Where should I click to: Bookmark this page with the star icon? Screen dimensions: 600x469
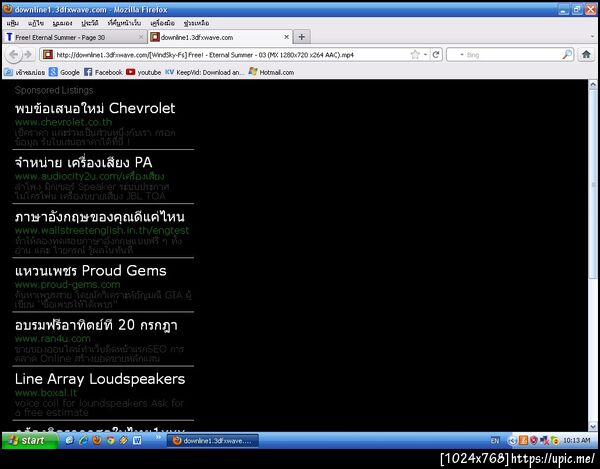point(415,55)
